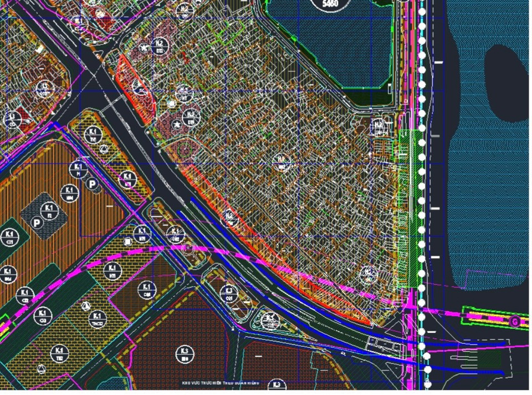Click the white square symbol near K.1 NT1

tap(128, 241)
